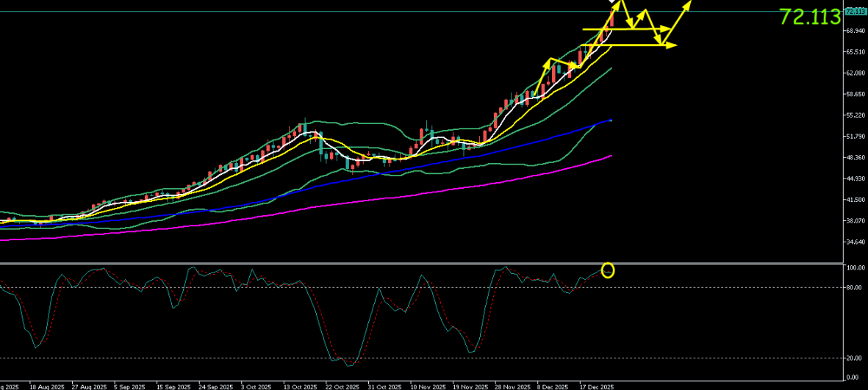The image size is (868, 390).
Task: Click the 10 Nov 2025 date label
Action: [x=426, y=386]
